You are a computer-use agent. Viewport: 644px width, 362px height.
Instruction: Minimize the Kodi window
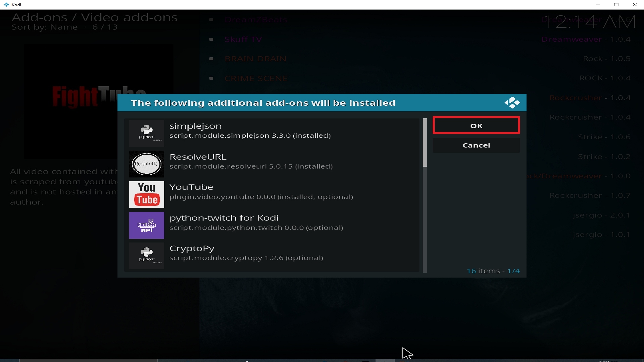tap(598, 5)
